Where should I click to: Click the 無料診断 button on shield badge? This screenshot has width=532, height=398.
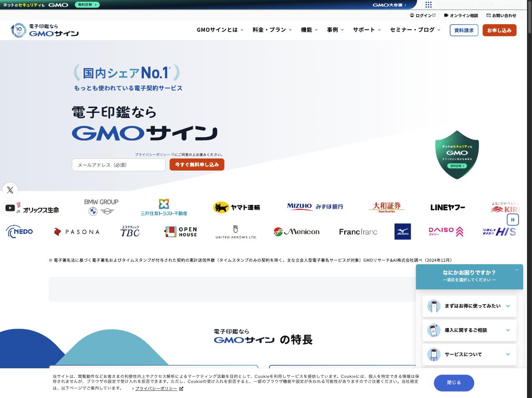457,166
